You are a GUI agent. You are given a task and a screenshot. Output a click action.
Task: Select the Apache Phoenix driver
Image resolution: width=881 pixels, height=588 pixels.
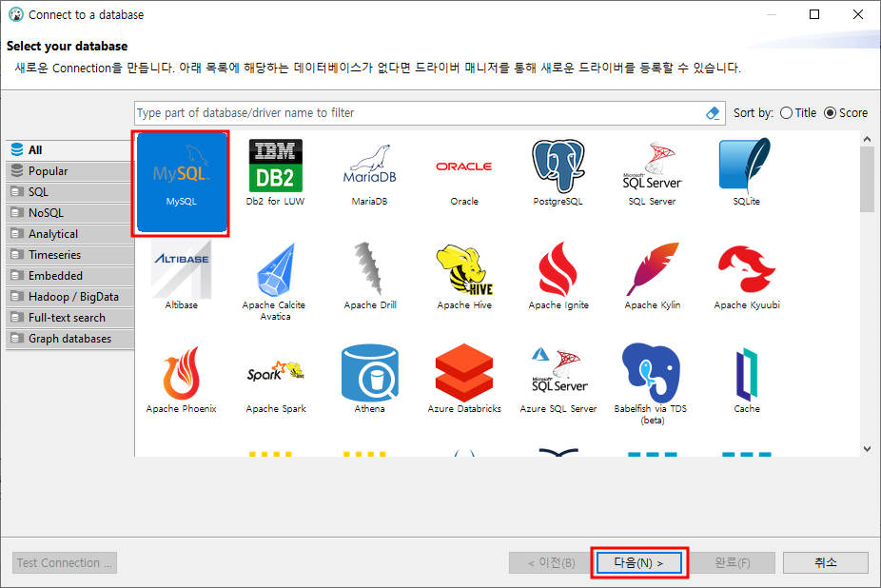181,380
